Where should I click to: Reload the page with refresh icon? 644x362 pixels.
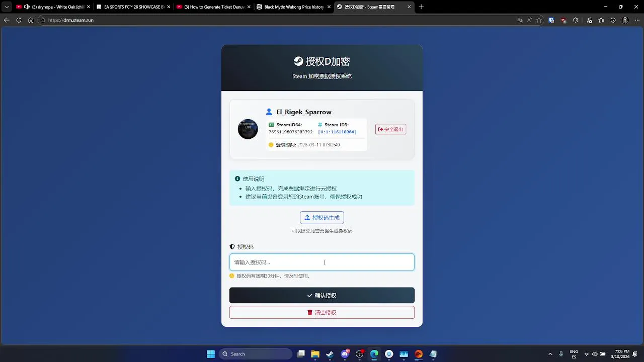[19, 20]
